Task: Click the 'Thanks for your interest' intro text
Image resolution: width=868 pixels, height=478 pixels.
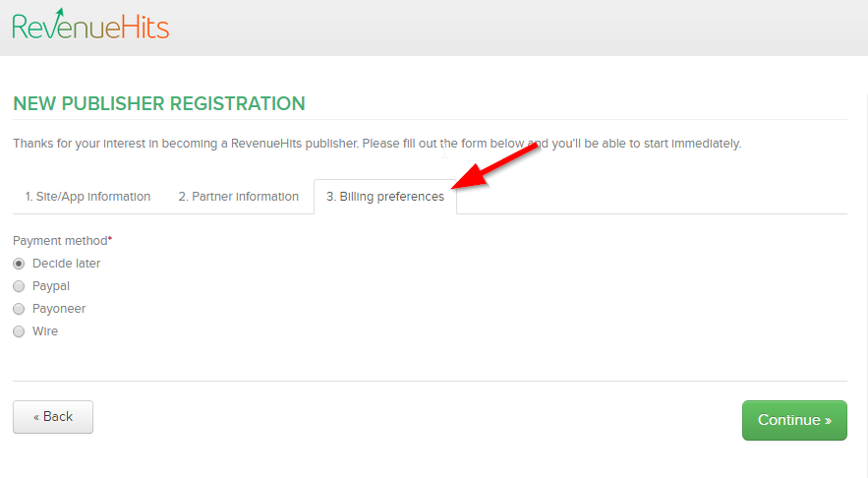Action: pyautogui.click(x=376, y=144)
